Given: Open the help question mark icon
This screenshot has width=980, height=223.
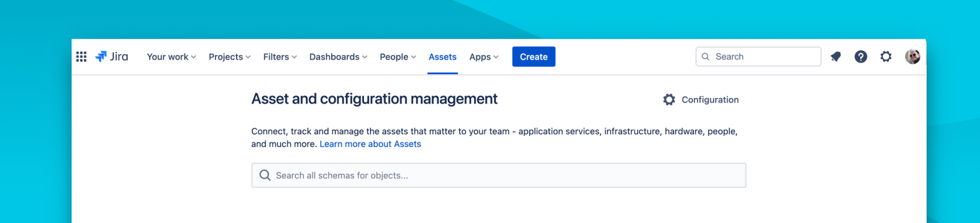Looking at the screenshot, I should click(861, 57).
